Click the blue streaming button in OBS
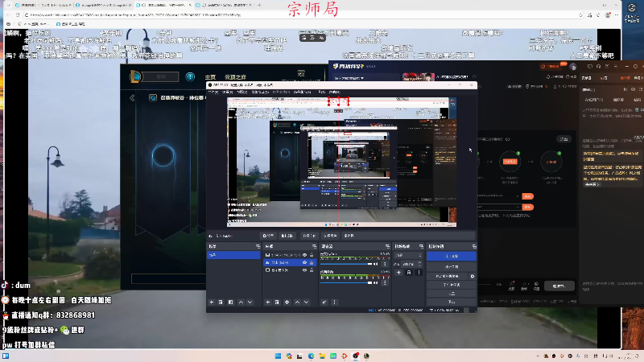Viewport: 644px width, 362px height. pos(452,256)
